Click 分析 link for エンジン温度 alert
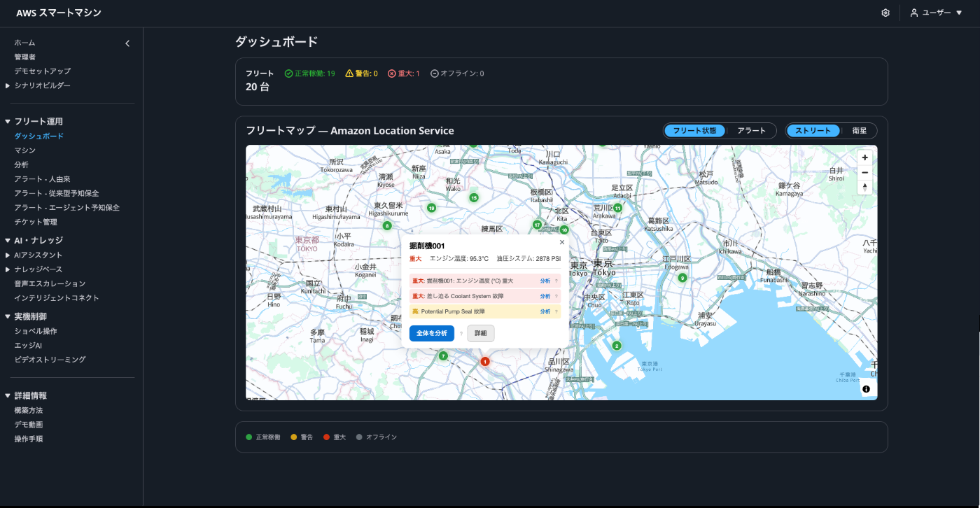The height and width of the screenshot is (508, 980). [545, 281]
